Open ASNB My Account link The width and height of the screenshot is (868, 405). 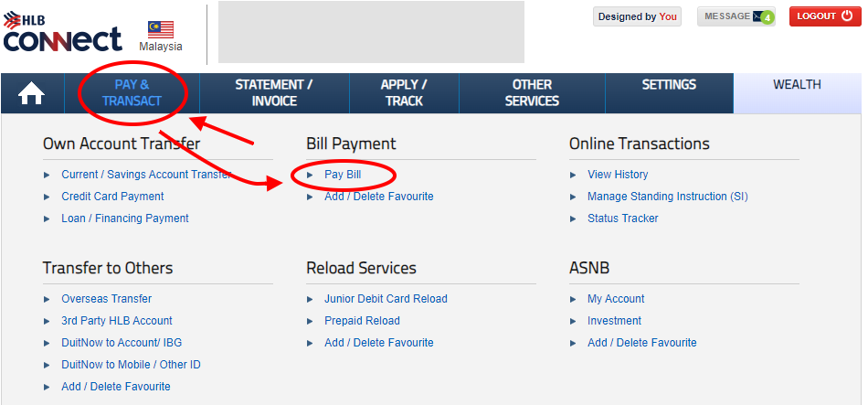tap(616, 299)
